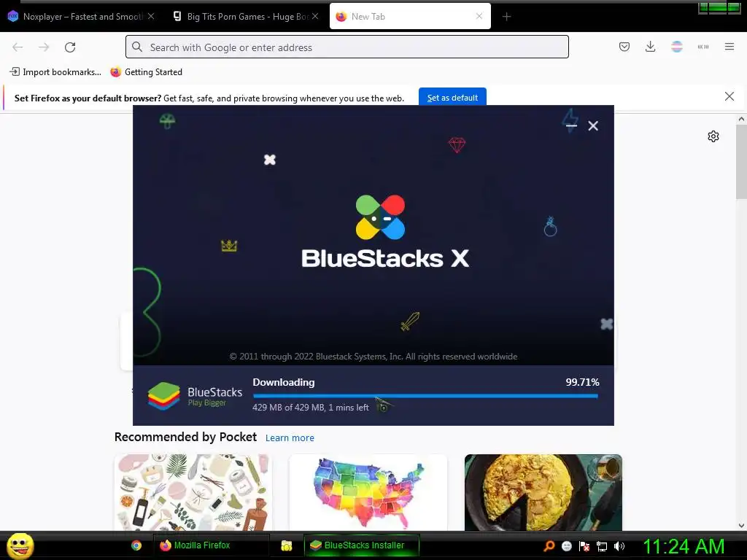Image resolution: width=747 pixels, height=560 pixels.
Task: Go back one page in Firefox
Action: 18,47
